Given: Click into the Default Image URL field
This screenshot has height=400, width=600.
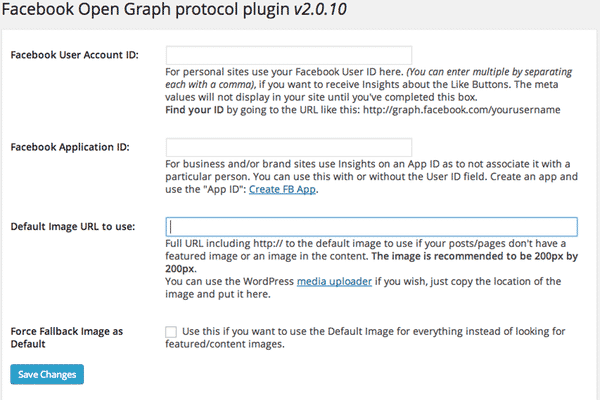Looking at the screenshot, I should (x=371, y=227).
